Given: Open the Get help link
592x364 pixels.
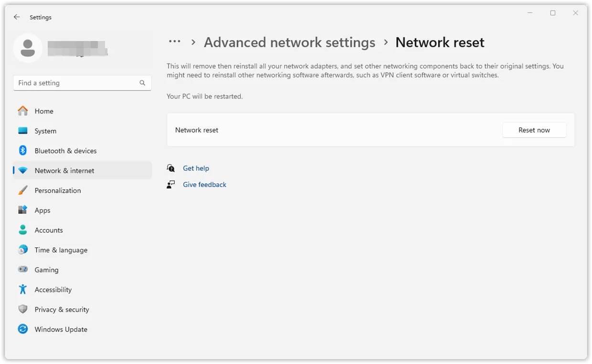Looking at the screenshot, I should pyautogui.click(x=196, y=168).
